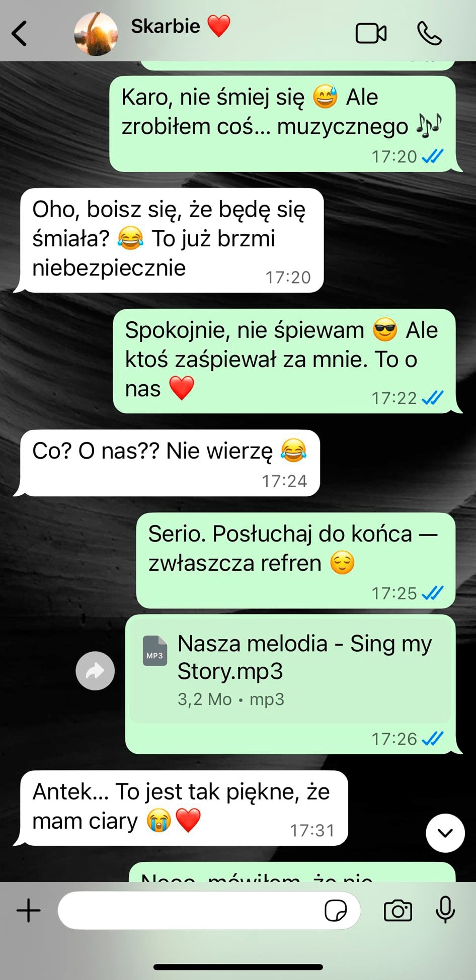Record a voice message with microphone
This screenshot has height=980, width=476.
tap(445, 910)
